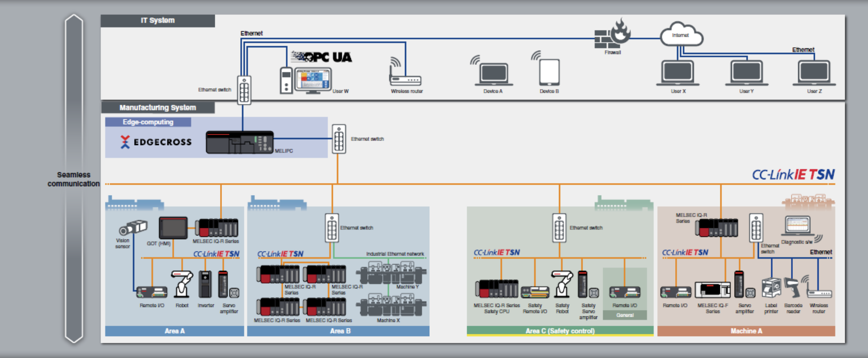This screenshot has width=868, height=358.
Task: Click the Edge-computing label
Action: pyautogui.click(x=148, y=122)
